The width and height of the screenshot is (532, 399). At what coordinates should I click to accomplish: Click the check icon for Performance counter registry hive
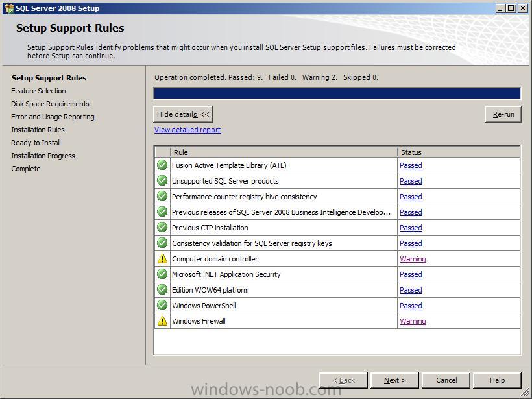(162, 197)
